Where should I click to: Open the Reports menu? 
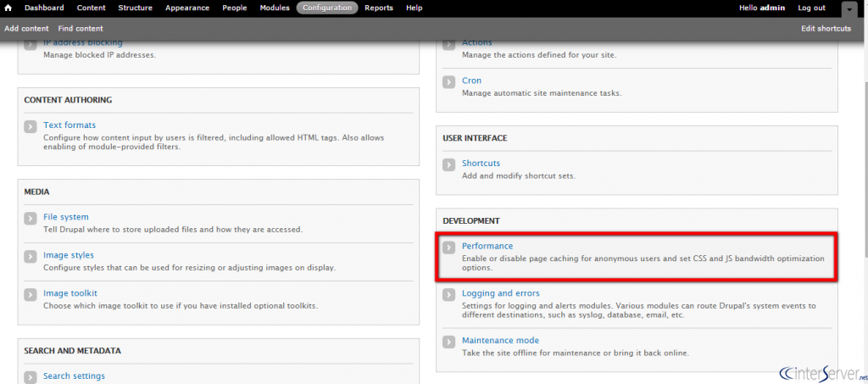[x=379, y=8]
